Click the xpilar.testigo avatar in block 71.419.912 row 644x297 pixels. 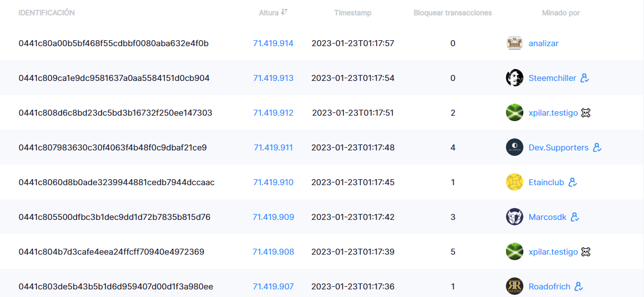point(514,112)
